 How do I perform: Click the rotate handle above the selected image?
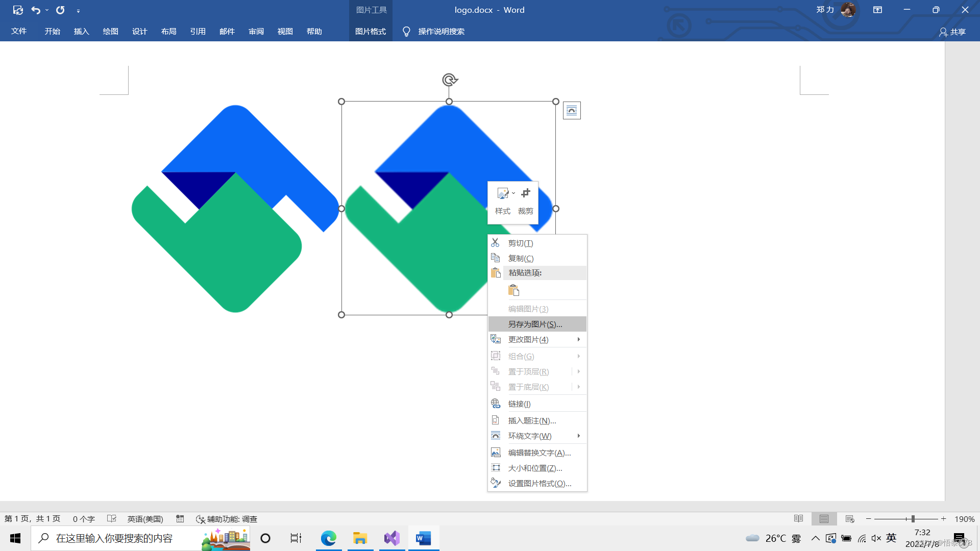coord(449,80)
